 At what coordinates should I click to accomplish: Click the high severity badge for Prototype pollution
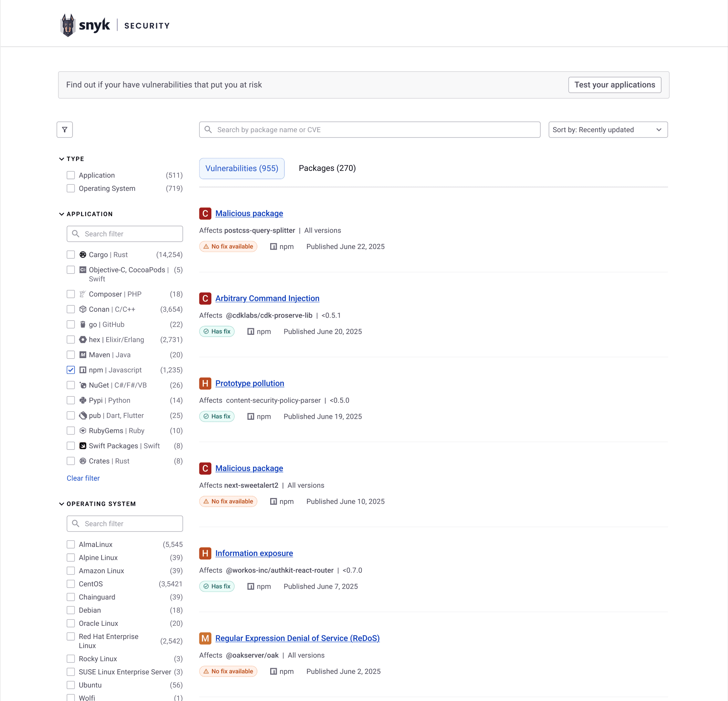click(205, 383)
